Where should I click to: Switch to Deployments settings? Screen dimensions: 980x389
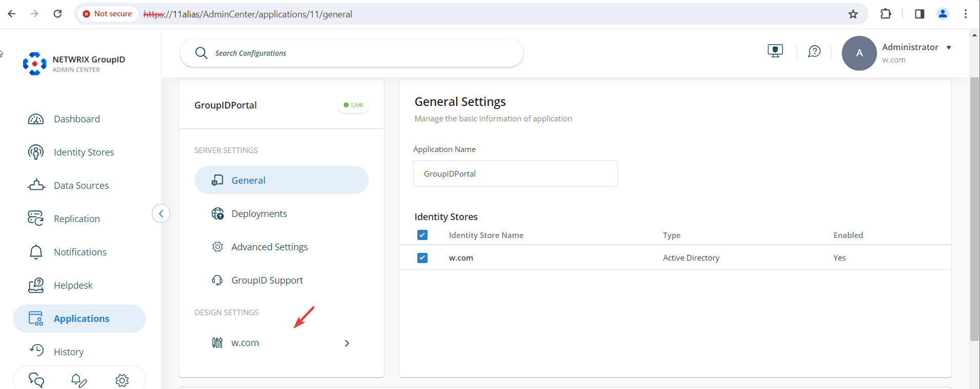[x=282, y=213]
